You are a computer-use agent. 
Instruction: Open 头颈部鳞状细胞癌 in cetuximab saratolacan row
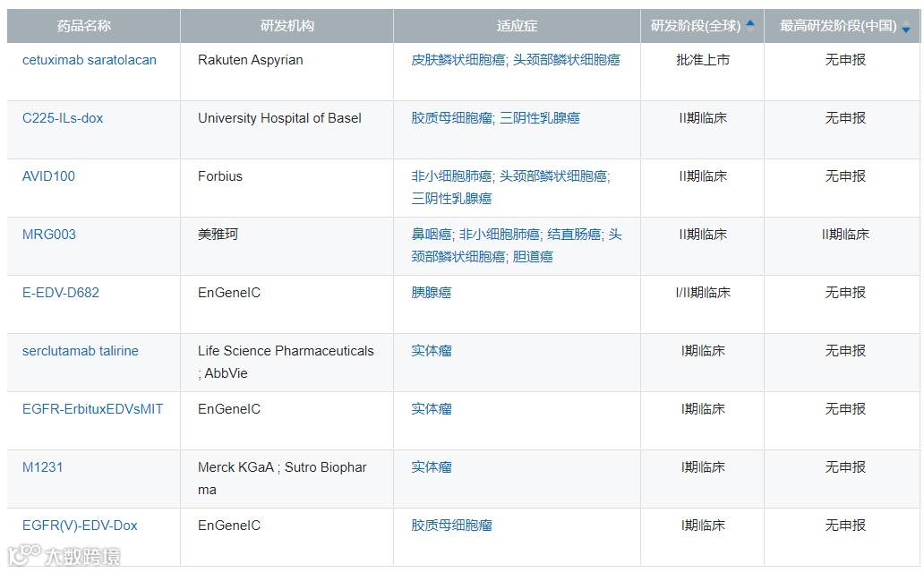(566, 60)
